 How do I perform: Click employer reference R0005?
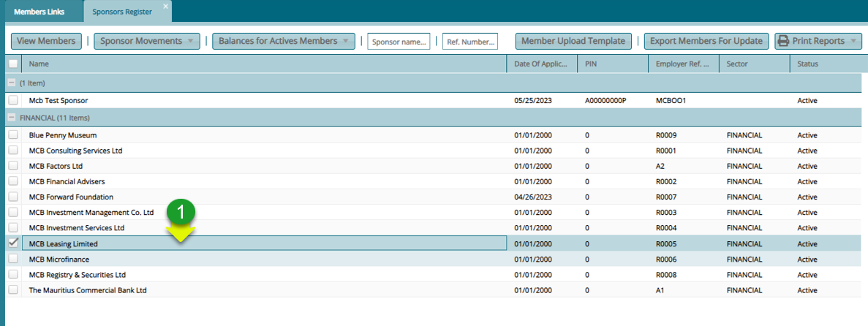pyautogui.click(x=666, y=243)
